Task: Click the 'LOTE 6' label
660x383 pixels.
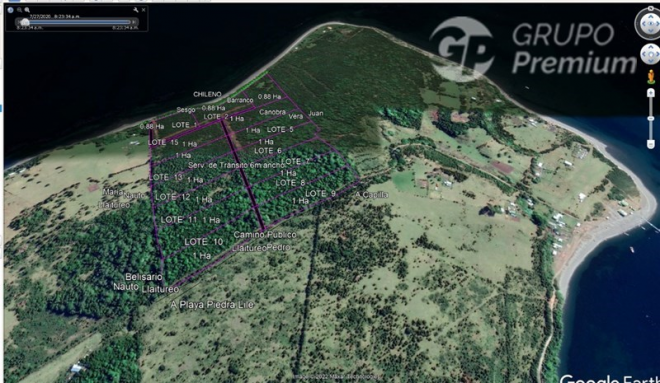Action: coord(268,150)
